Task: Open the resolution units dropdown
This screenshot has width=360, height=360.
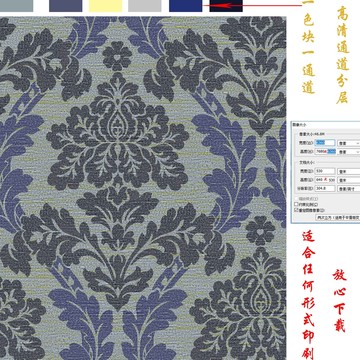Action: click(x=349, y=189)
